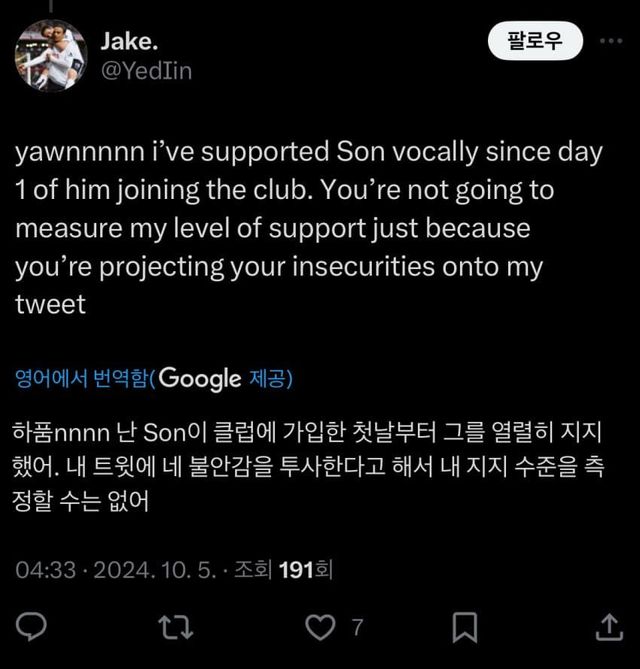640x669 pixels.
Task: Like the tweet with the heart icon
Action: coord(318,627)
